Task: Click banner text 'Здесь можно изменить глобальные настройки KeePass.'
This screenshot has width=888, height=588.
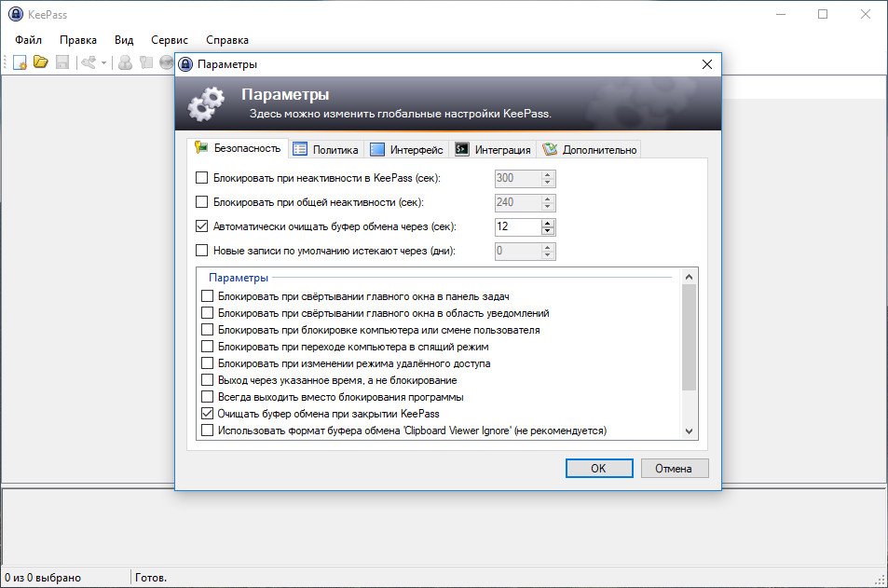Action: tap(401, 114)
